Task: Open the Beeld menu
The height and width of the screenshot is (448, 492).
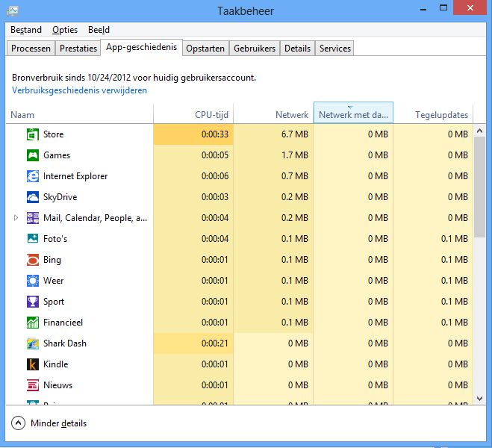Action: pyautogui.click(x=99, y=30)
